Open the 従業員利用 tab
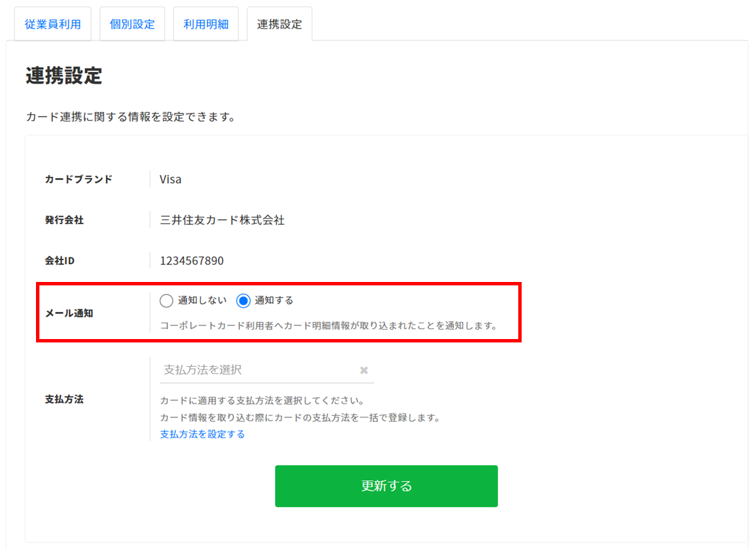The width and height of the screenshot is (756, 549). (x=53, y=24)
